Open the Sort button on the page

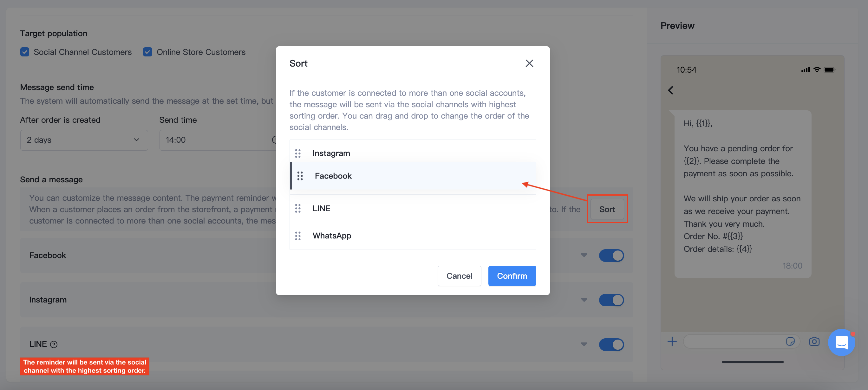pos(607,209)
